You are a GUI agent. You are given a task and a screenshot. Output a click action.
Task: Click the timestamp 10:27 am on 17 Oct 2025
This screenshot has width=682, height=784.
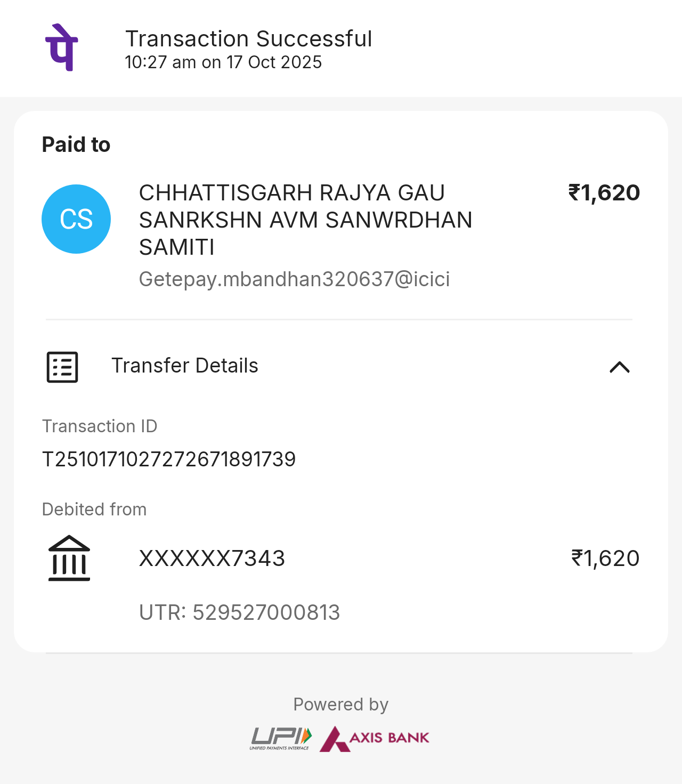(223, 62)
